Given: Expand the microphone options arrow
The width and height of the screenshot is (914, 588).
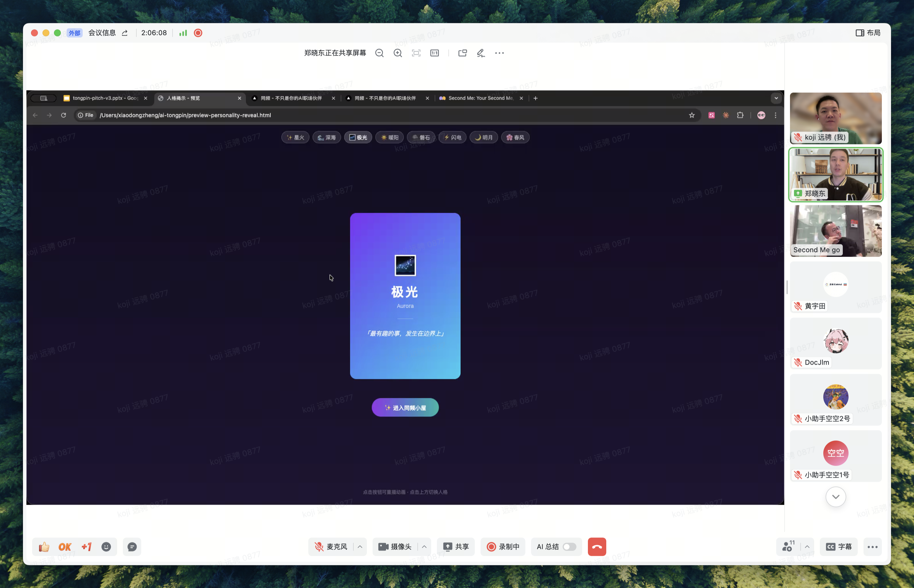Looking at the screenshot, I should (x=360, y=547).
